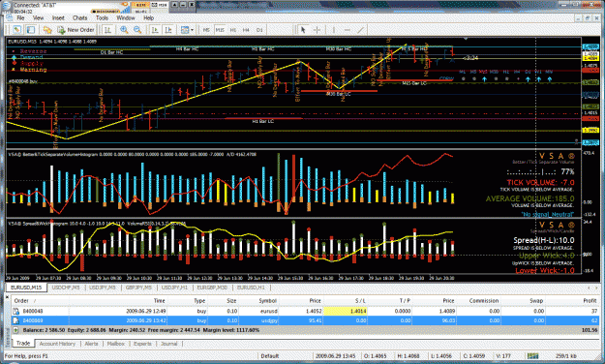Select the H4 timeframe button
This screenshot has height=364, width=605.
pyautogui.click(x=246, y=30)
